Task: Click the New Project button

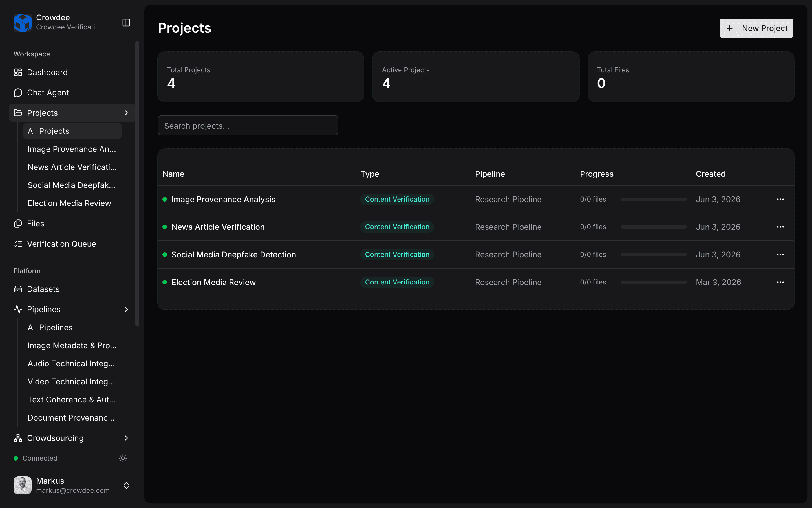Action: (x=756, y=28)
